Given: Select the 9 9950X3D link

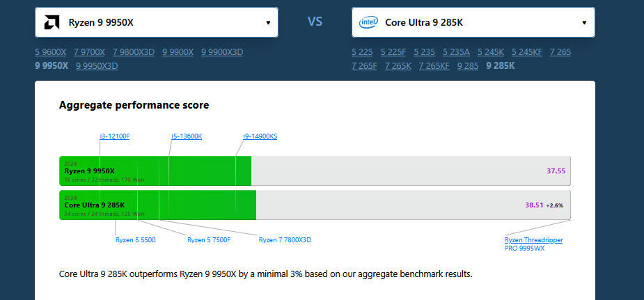Looking at the screenshot, I should click(x=97, y=65).
